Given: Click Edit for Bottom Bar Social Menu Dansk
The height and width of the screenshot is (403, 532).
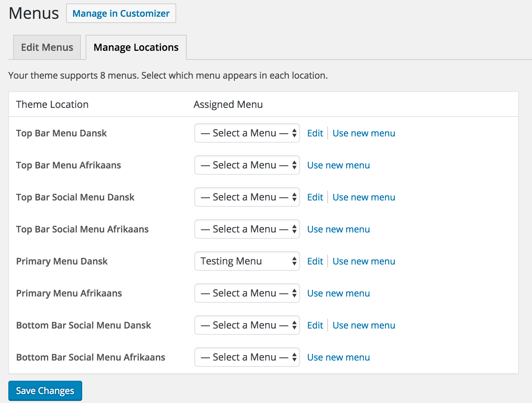Looking at the screenshot, I should tap(315, 325).
